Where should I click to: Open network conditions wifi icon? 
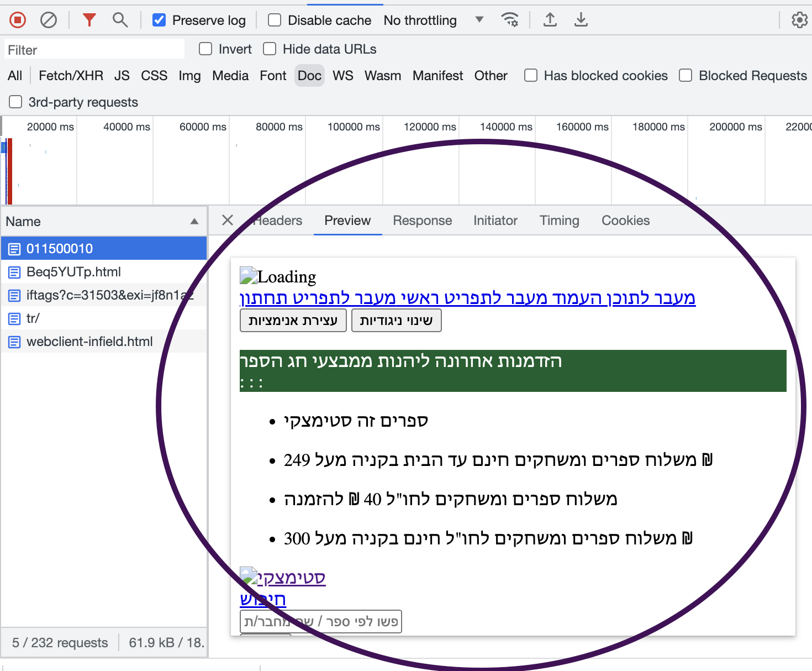tap(509, 20)
